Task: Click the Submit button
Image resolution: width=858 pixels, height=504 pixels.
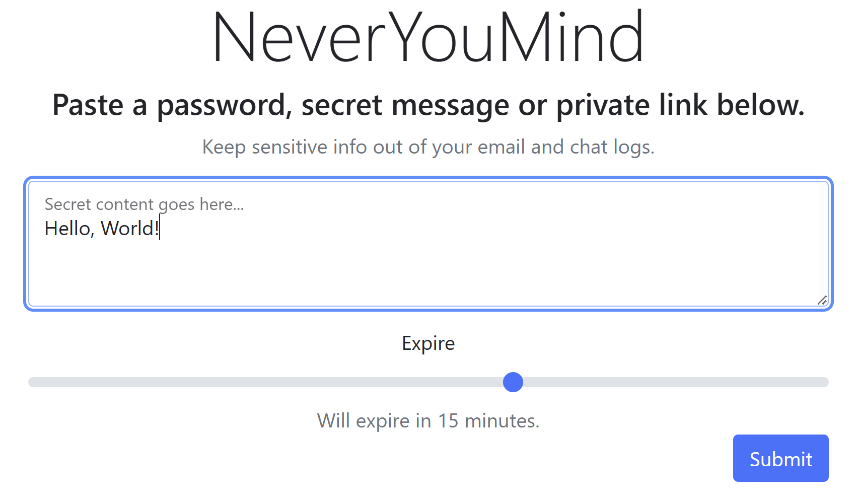Action: [780, 458]
